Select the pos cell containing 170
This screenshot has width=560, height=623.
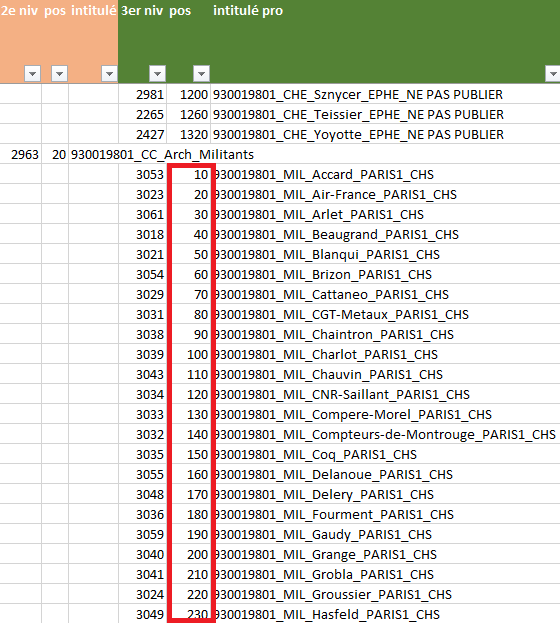click(x=189, y=494)
